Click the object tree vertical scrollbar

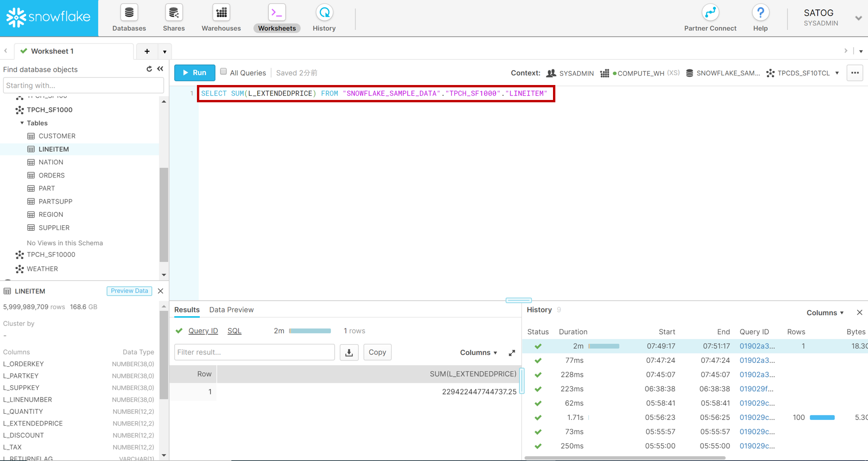pyautogui.click(x=164, y=215)
